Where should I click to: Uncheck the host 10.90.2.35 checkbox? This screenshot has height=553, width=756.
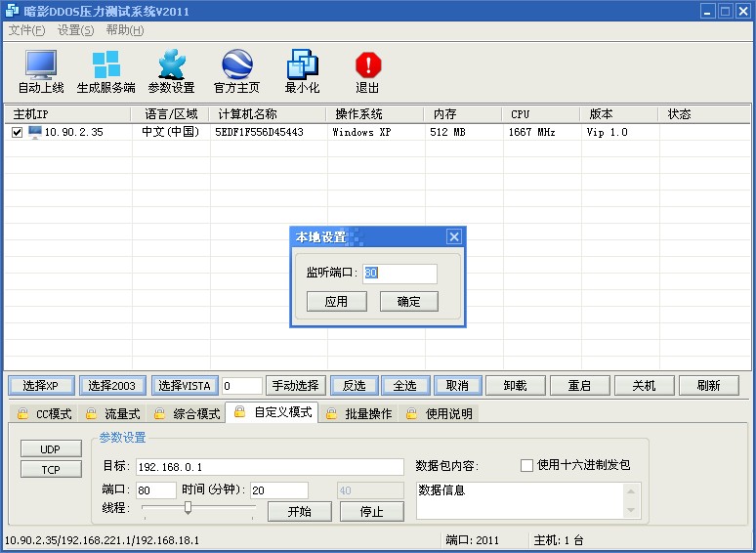pos(17,132)
